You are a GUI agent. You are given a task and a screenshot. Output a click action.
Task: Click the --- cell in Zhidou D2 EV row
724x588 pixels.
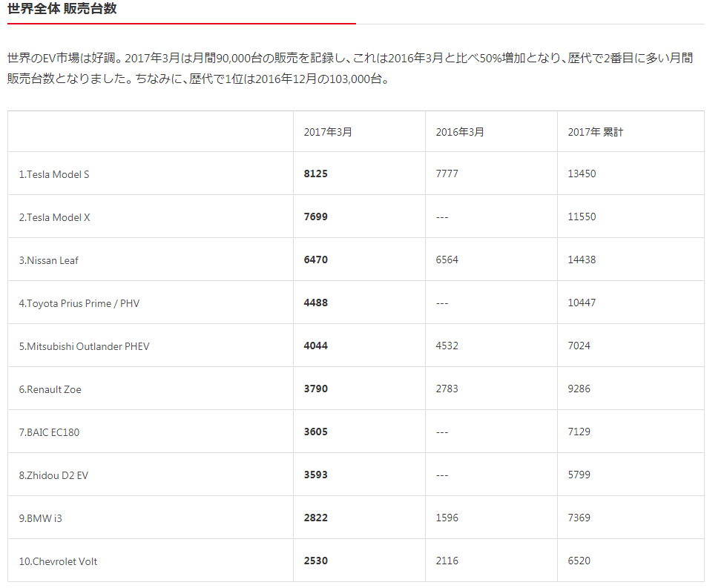tap(442, 475)
